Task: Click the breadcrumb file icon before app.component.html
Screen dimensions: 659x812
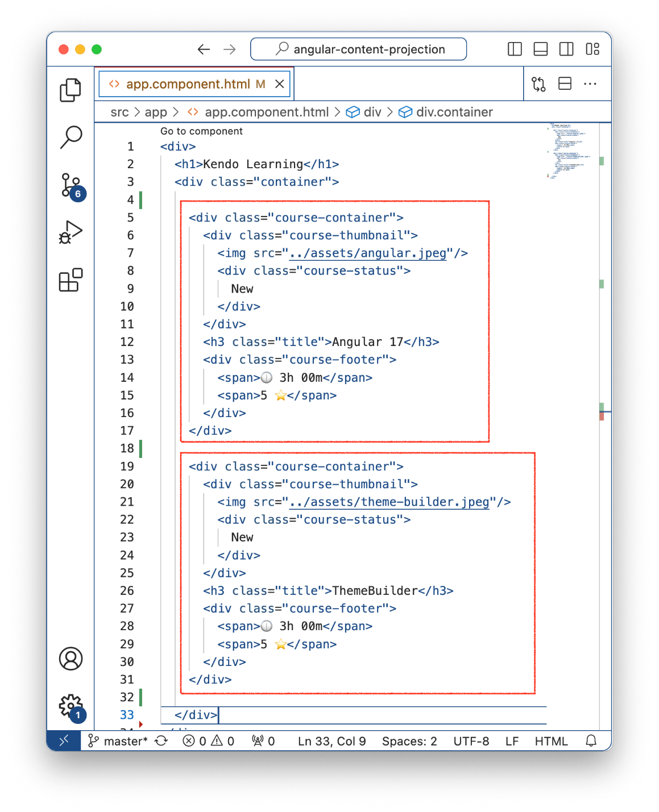Action: coord(193,112)
